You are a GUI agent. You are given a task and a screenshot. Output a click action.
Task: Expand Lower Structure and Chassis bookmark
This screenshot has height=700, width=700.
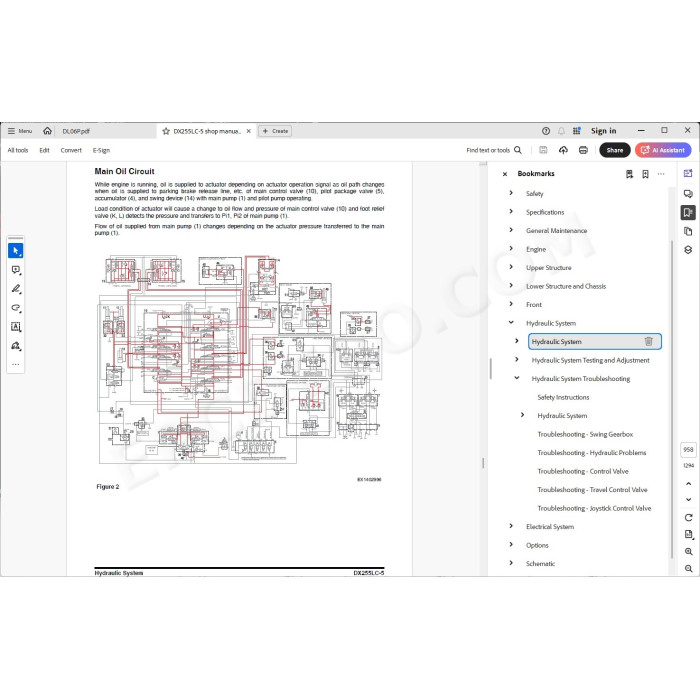coord(511,286)
